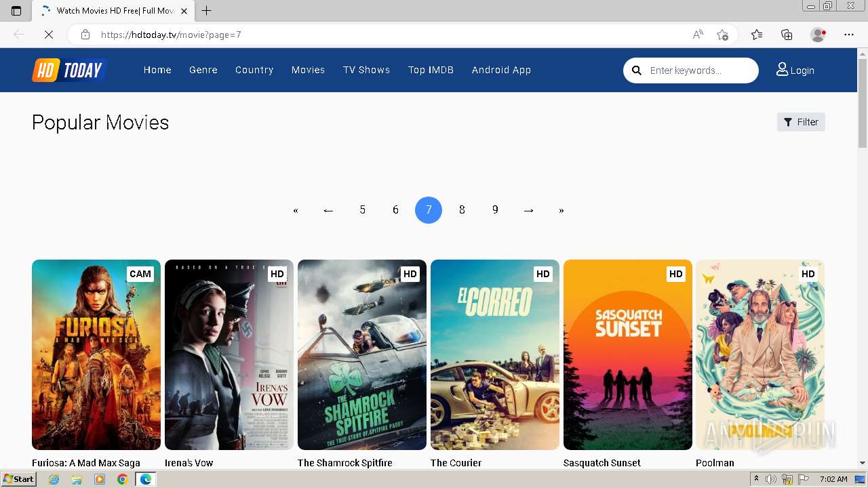Open the Irena's Vow poster
Viewport: 868px width, 488px height.
(x=229, y=354)
